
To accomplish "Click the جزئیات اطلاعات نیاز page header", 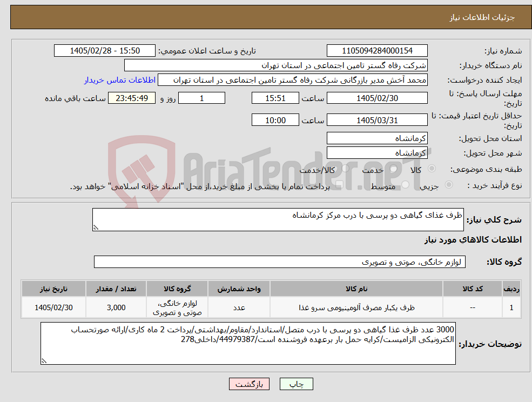I will click(482, 17).
